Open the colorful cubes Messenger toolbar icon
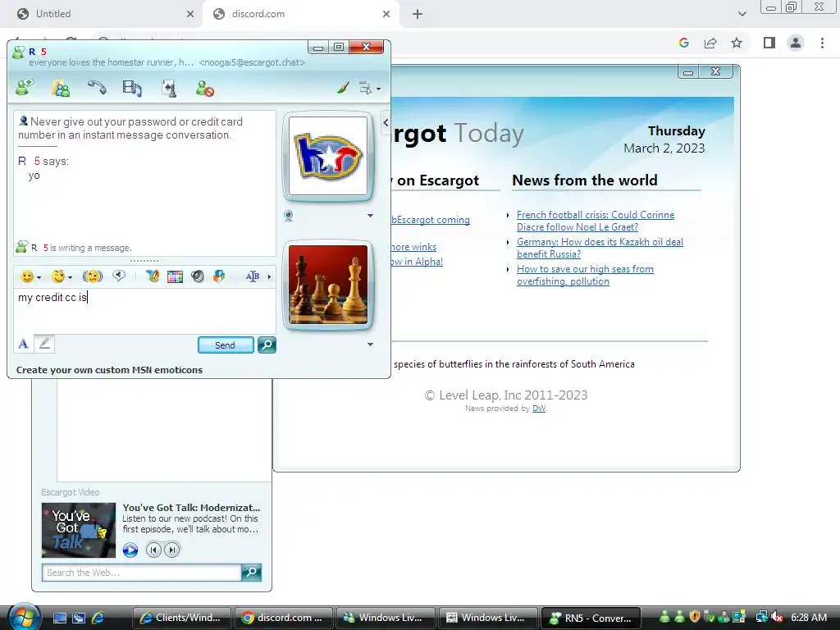The width and height of the screenshot is (840, 630). (219, 276)
